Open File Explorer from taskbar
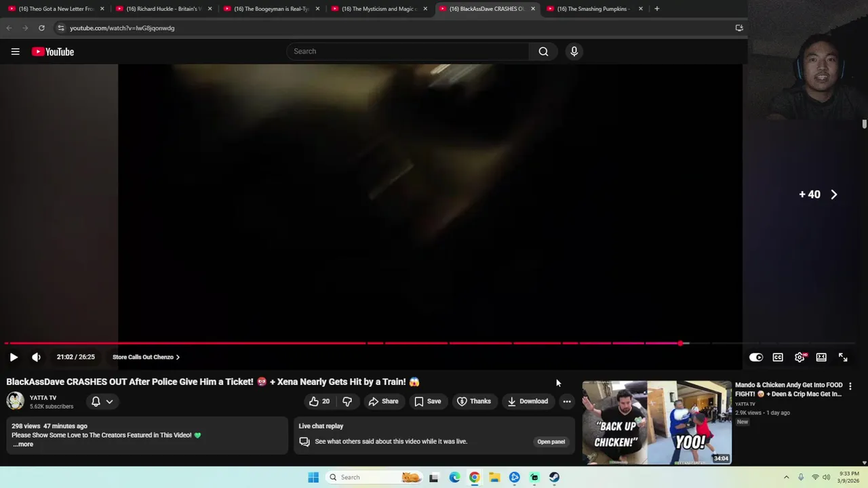 (x=494, y=477)
